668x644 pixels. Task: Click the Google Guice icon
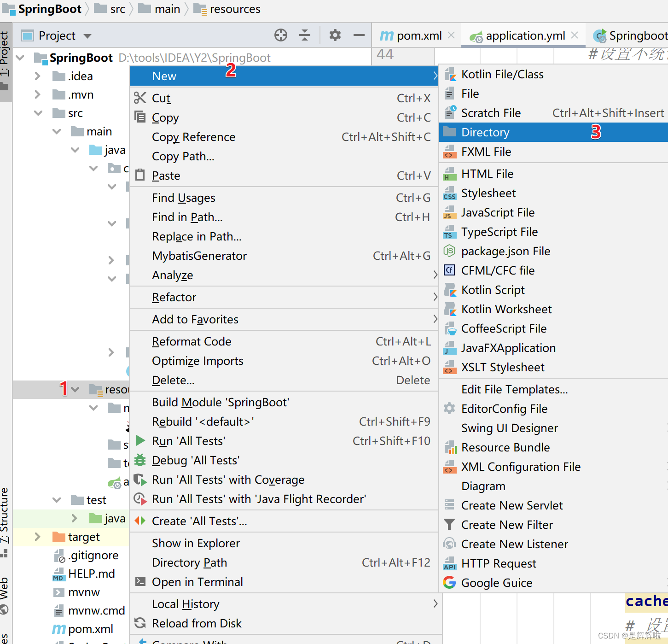click(x=449, y=582)
